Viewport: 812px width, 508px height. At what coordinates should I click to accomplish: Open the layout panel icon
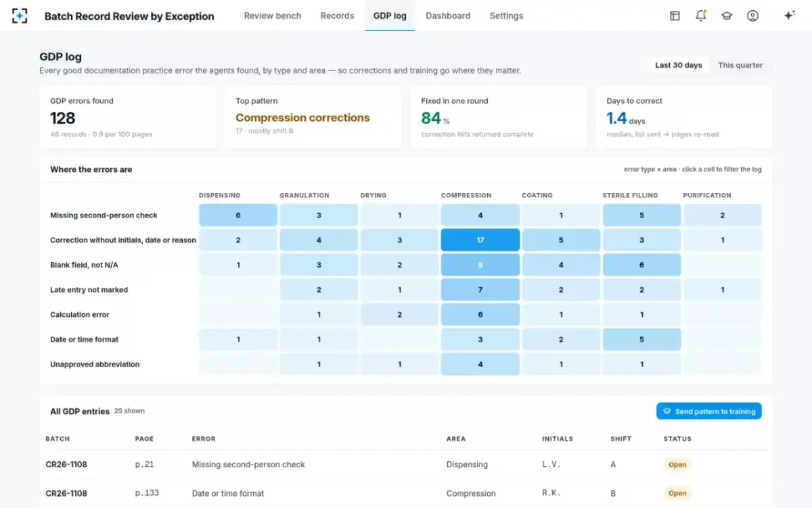pyautogui.click(x=675, y=16)
